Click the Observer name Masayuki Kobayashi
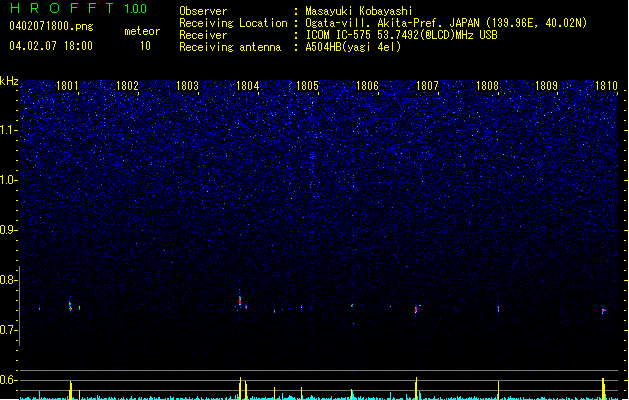The height and width of the screenshot is (400, 629). tap(359, 11)
